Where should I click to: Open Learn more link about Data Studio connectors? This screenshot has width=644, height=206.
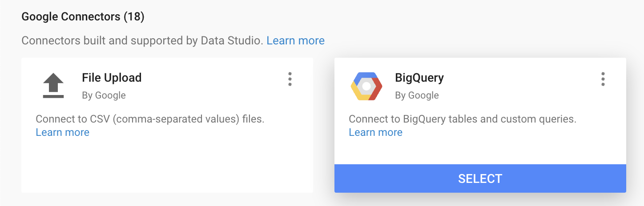click(295, 41)
